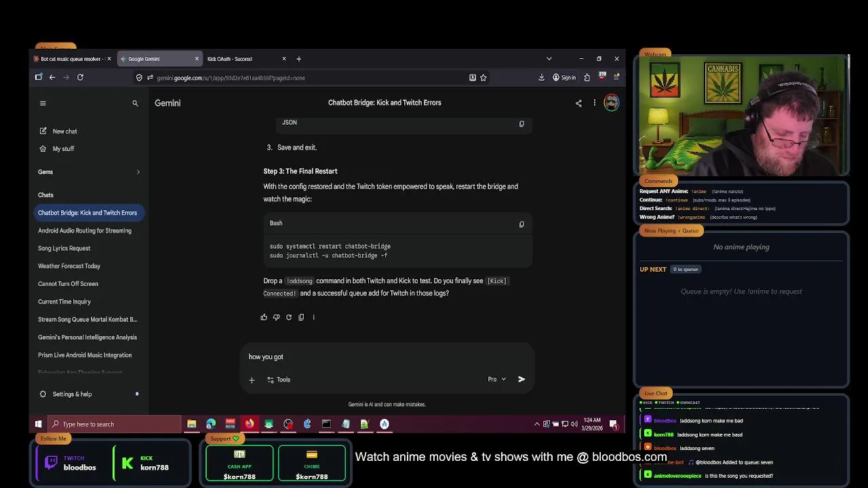Open chat 'Song Lyrics Request'
868x488 pixels.
(x=64, y=248)
